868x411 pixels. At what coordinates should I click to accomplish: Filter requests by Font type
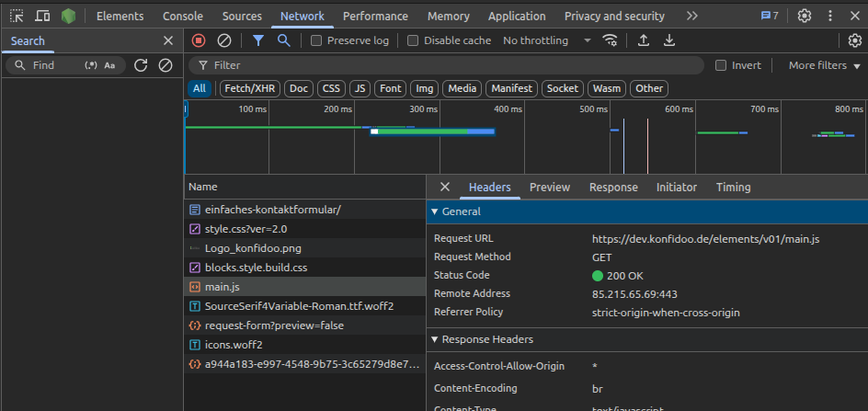(x=390, y=88)
